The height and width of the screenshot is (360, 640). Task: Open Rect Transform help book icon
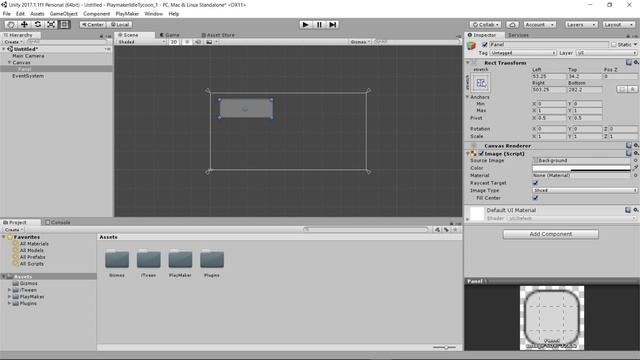(629, 62)
